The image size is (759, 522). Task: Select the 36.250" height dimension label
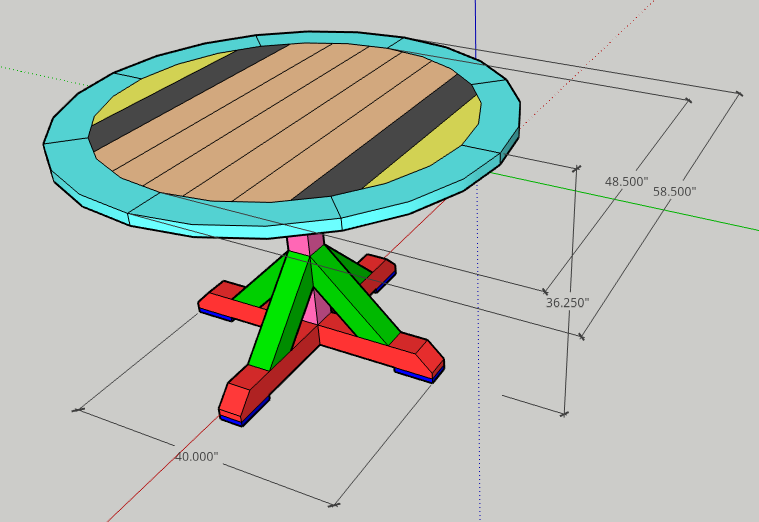567,303
